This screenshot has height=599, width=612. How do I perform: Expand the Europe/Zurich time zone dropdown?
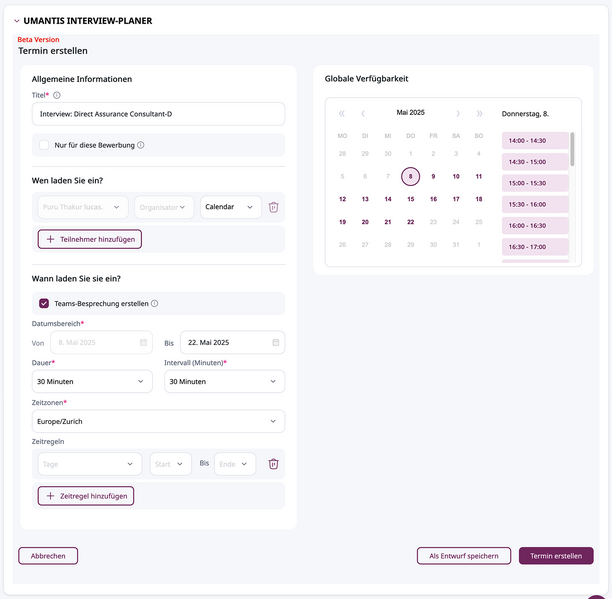pos(158,421)
